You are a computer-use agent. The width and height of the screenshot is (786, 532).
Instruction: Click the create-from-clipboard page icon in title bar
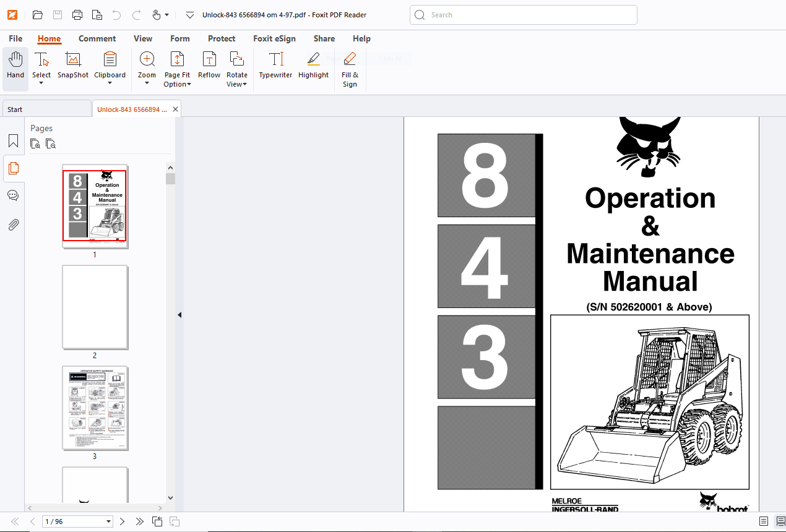(97, 15)
